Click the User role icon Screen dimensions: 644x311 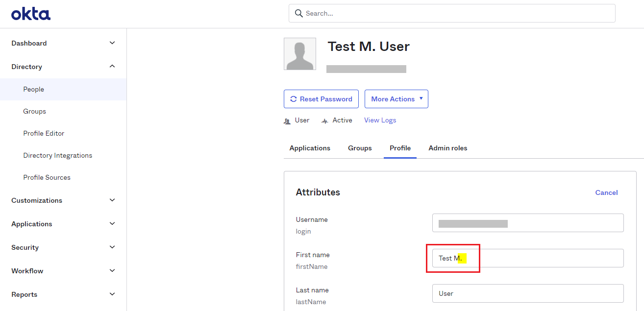287,121
